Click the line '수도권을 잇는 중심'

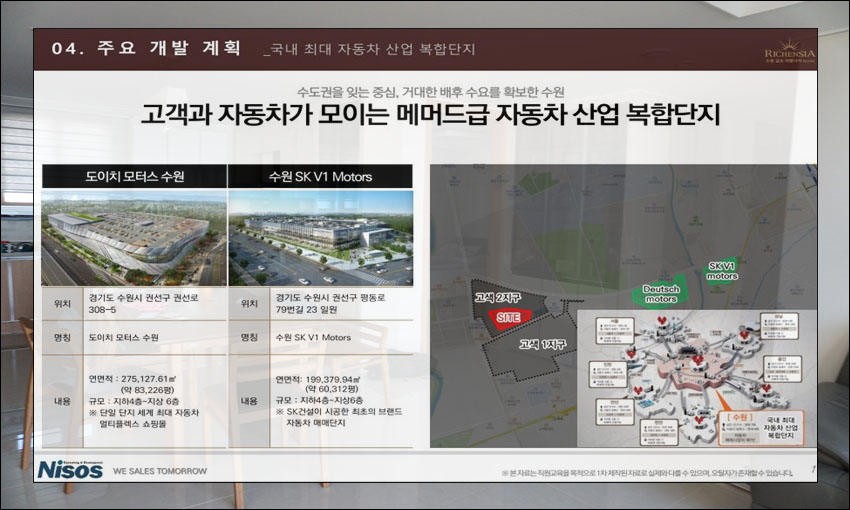click(347, 92)
